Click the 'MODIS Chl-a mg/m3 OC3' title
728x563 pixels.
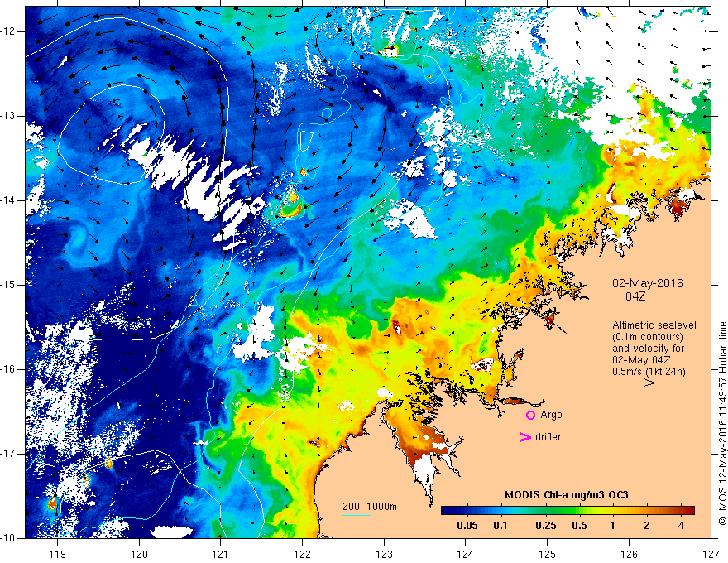pyautogui.click(x=567, y=495)
